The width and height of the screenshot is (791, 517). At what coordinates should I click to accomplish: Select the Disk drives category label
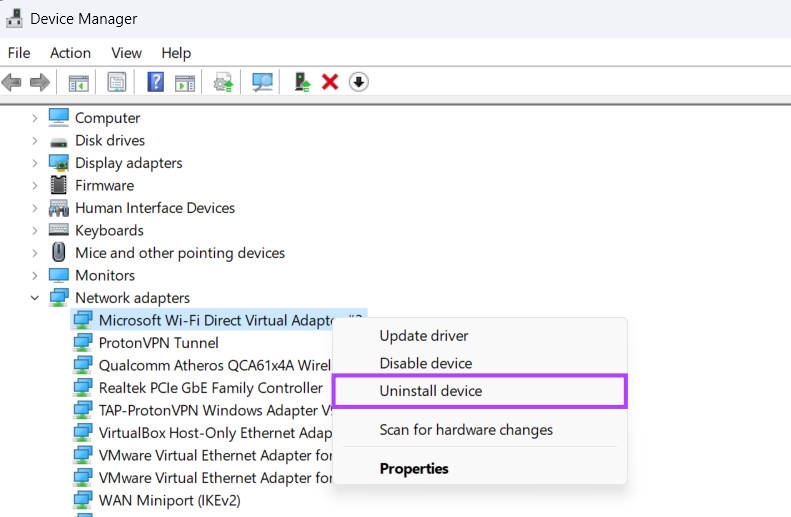point(110,140)
